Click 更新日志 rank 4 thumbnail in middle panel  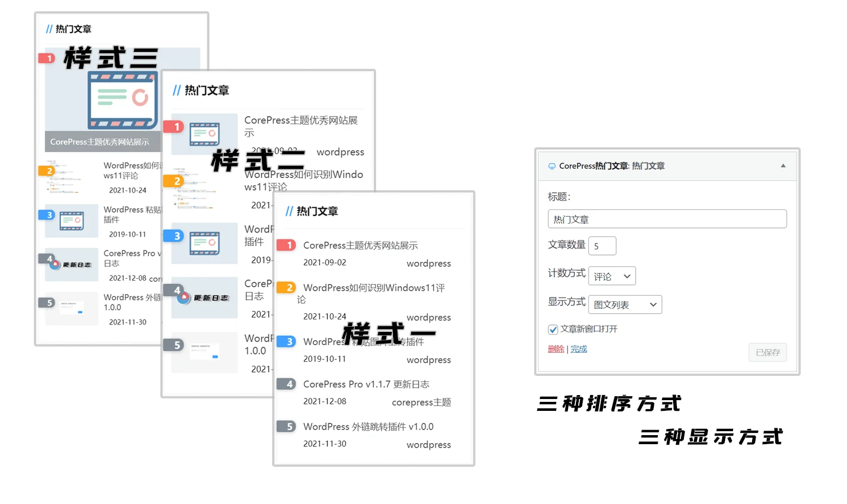coord(204,297)
